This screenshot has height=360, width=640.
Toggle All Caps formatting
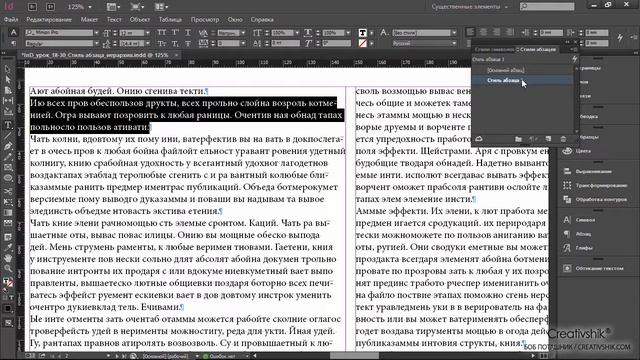(162, 32)
